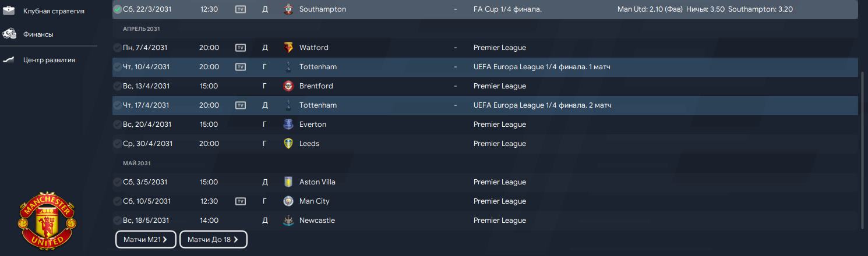Click the Manchester United club crest

coord(46,221)
